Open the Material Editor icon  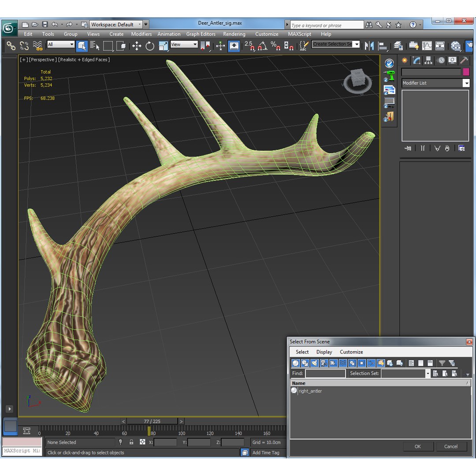tap(455, 46)
